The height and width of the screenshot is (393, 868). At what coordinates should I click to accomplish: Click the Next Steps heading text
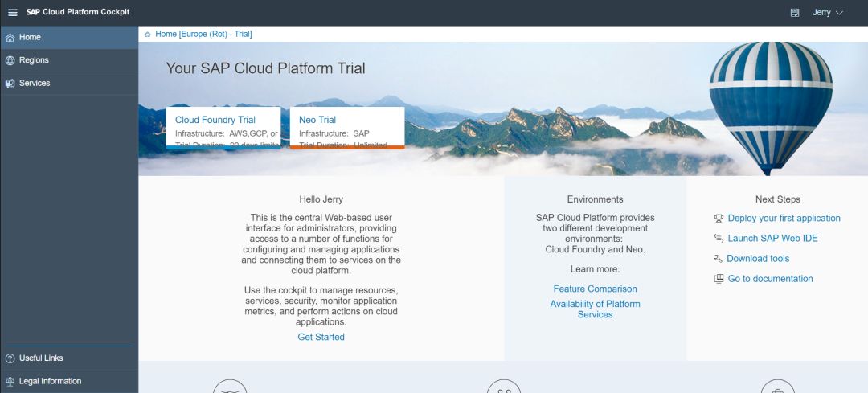[778, 199]
